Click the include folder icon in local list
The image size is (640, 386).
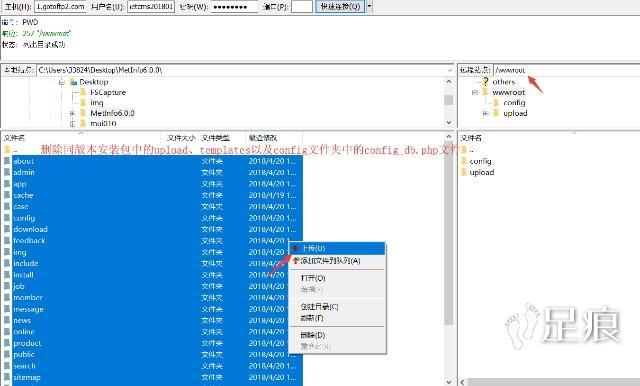[x=7, y=264]
